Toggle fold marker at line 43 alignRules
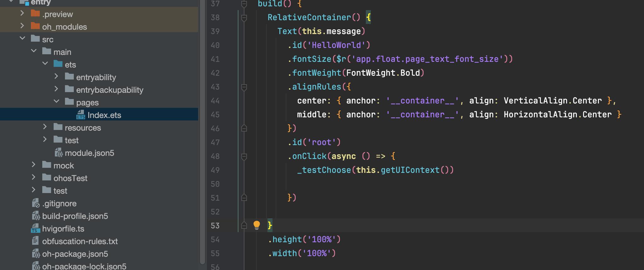The height and width of the screenshot is (270, 644). tap(244, 87)
